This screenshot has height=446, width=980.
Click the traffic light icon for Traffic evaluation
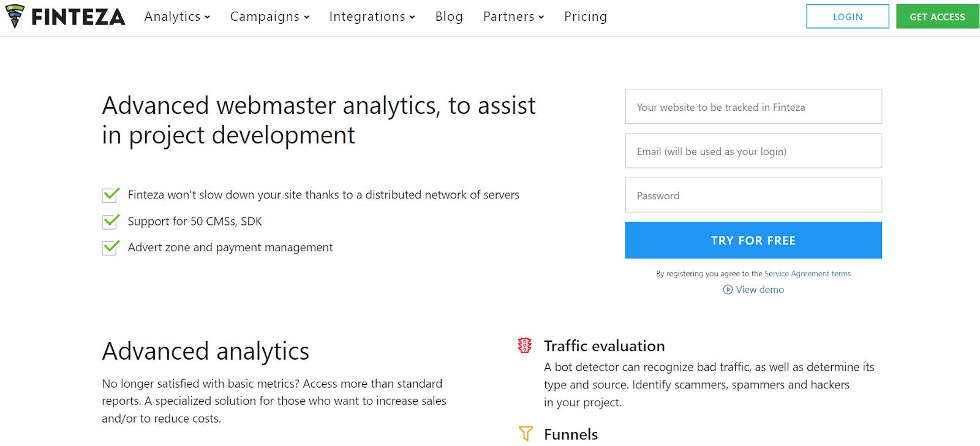(525, 346)
